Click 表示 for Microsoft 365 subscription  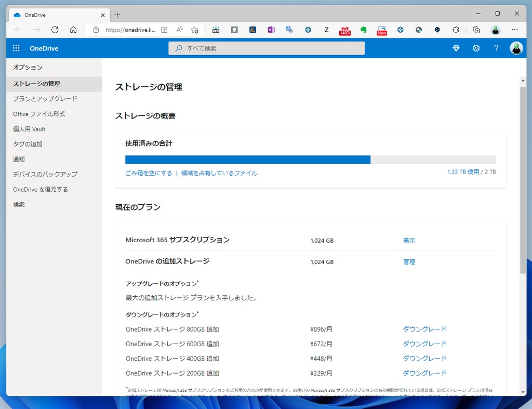(x=409, y=240)
